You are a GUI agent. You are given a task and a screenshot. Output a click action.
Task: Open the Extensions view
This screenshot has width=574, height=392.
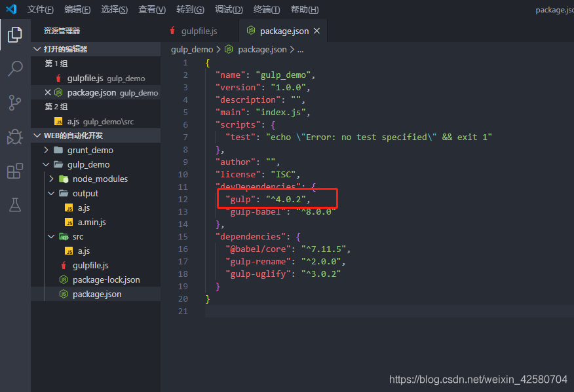coord(15,171)
